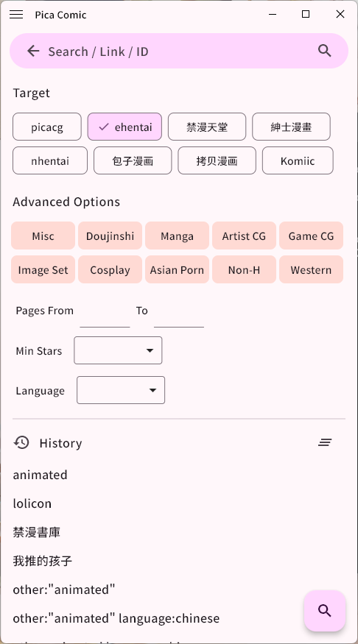Focus the Search / Link / ID field
Image resolution: width=358 pixels, height=644 pixels.
pos(179,51)
